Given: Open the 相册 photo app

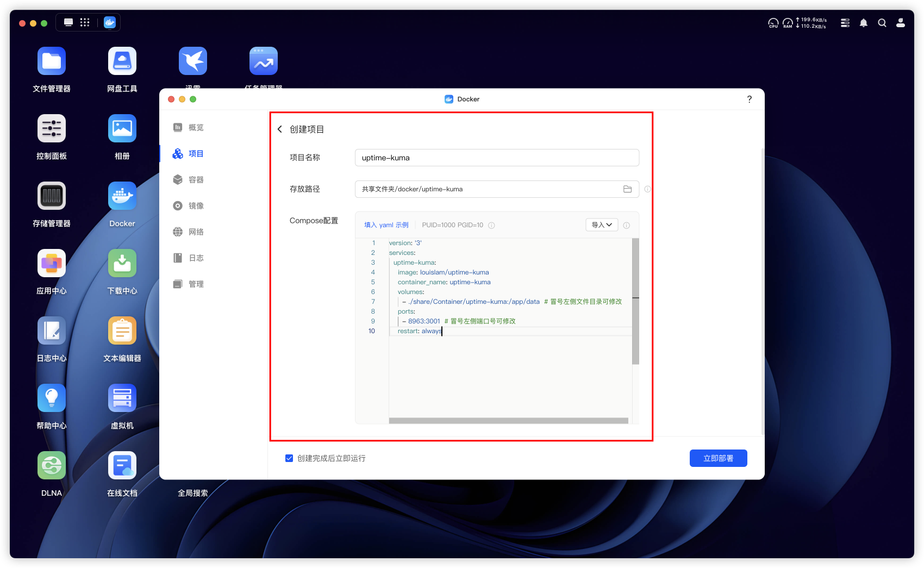Looking at the screenshot, I should [x=122, y=128].
